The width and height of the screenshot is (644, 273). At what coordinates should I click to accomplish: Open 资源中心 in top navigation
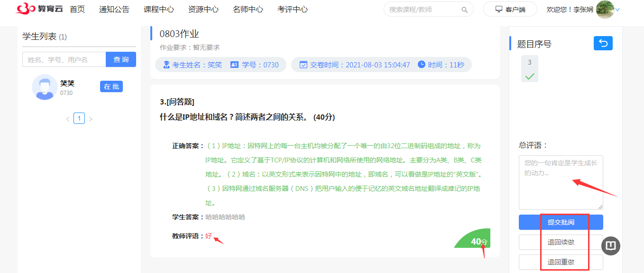point(203,9)
